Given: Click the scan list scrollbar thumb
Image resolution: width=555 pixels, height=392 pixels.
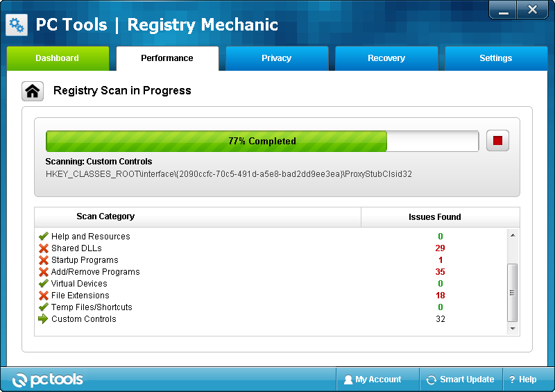Looking at the screenshot, I should (x=512, y=293).
